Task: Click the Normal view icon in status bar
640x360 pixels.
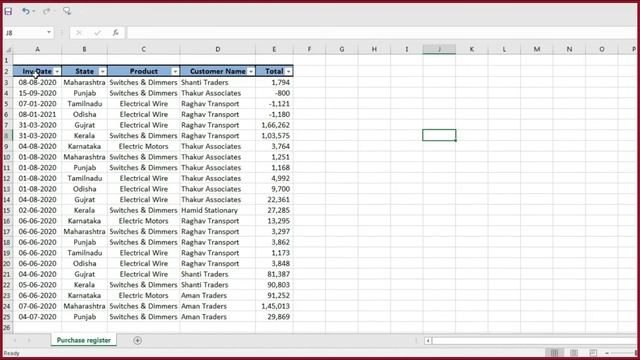Action: pyautogui.click(x=554, y=353)
